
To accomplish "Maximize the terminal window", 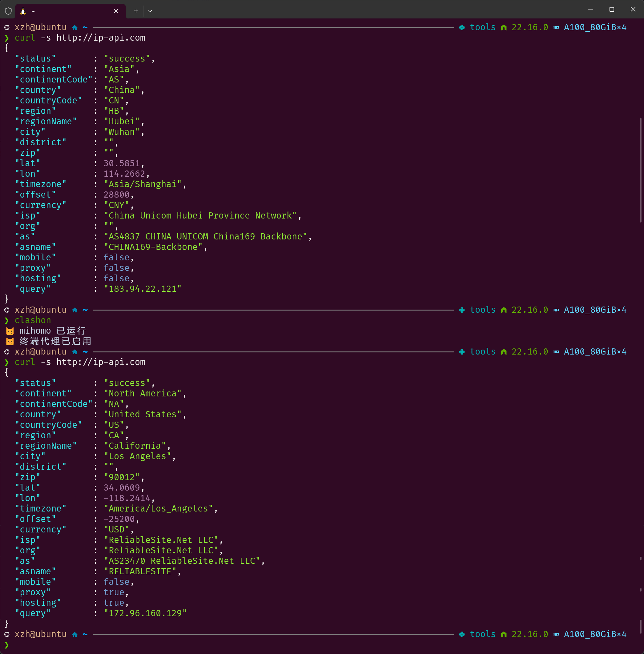I will point(612,10).
